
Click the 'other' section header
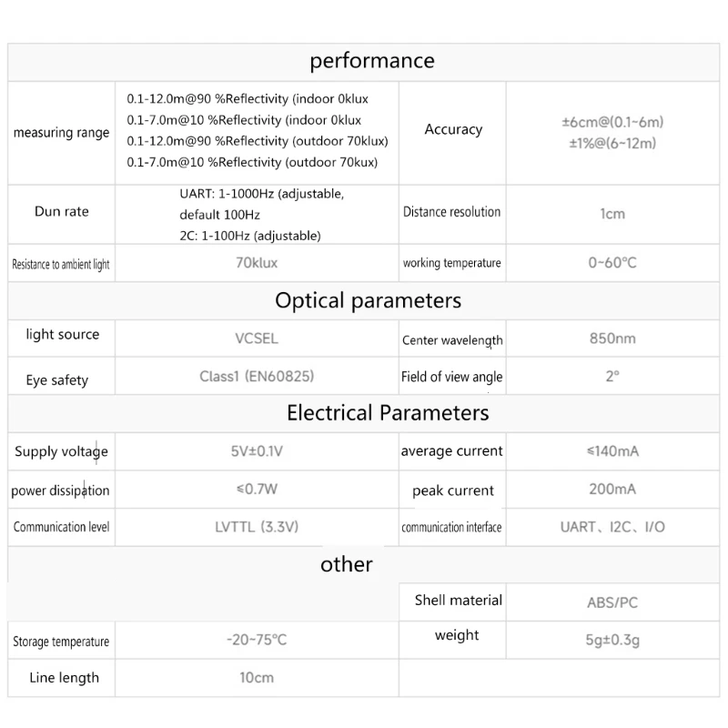point(346,564)
